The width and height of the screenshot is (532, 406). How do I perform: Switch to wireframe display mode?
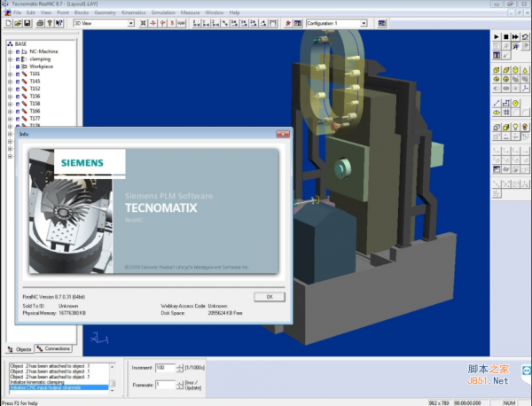tap(497, 127)
